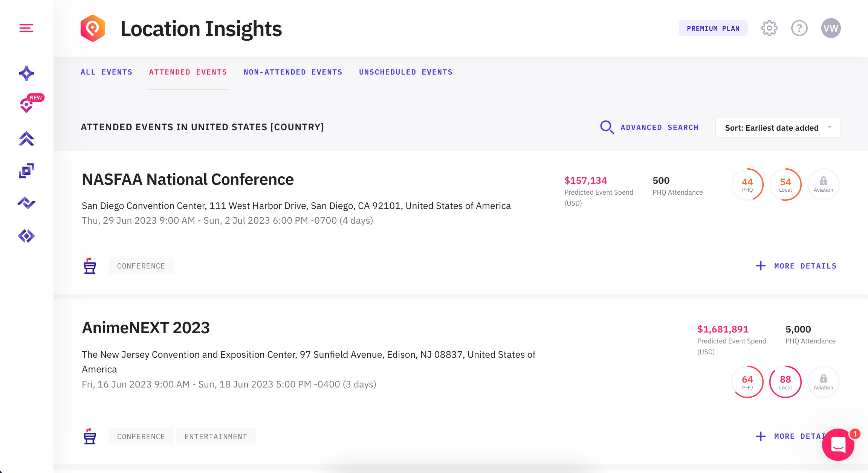Open the VW user avatar menu
The image size is (868, 473).
coord(831,28)
